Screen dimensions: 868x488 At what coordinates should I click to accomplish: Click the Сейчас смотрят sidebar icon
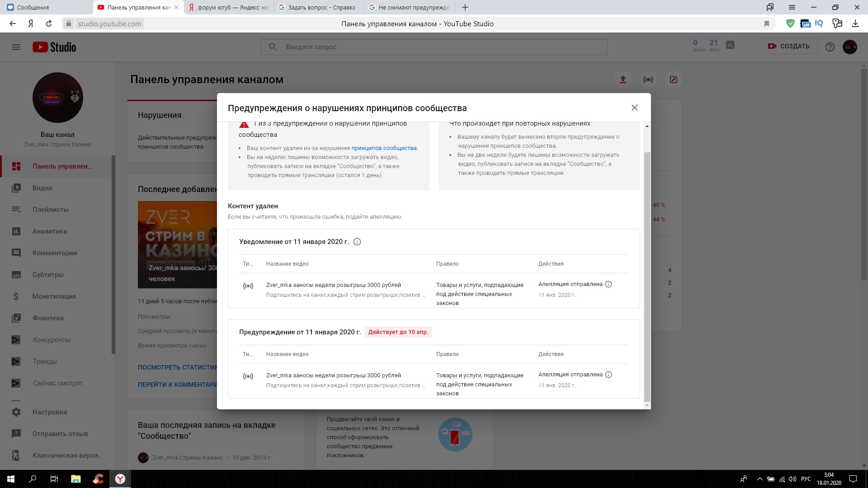pyautogui.click(x=16, y=383)
